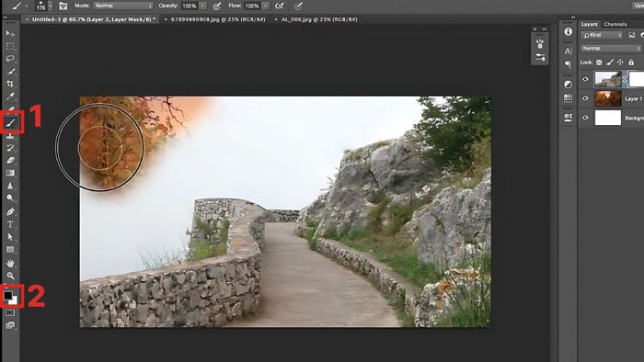
Task: Lock transparent pixels
Action: [599, 62]
